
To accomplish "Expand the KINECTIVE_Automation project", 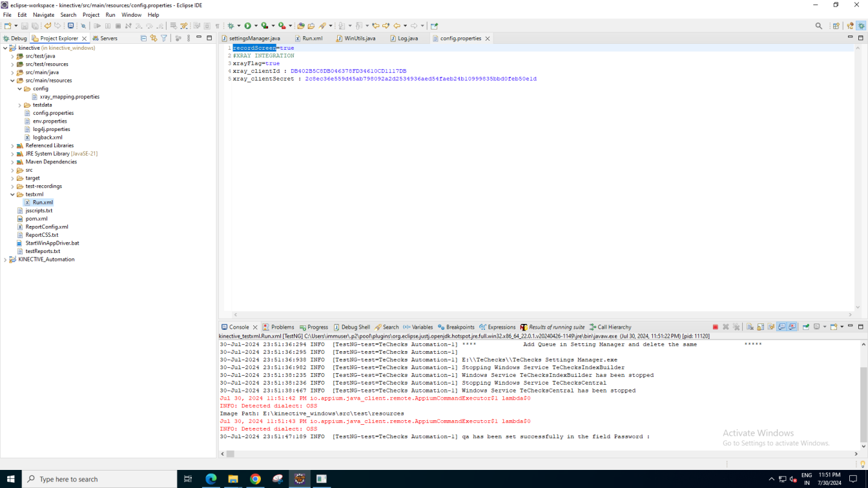I will (5, 259).
